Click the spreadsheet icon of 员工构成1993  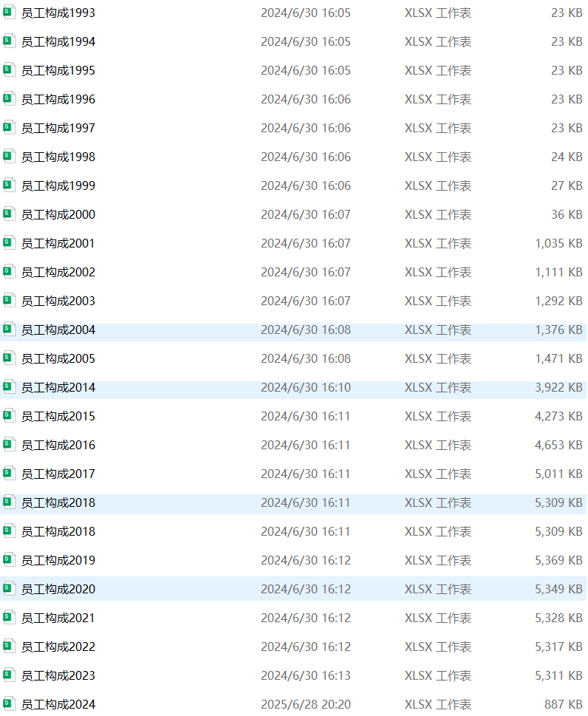pos(9,13)
